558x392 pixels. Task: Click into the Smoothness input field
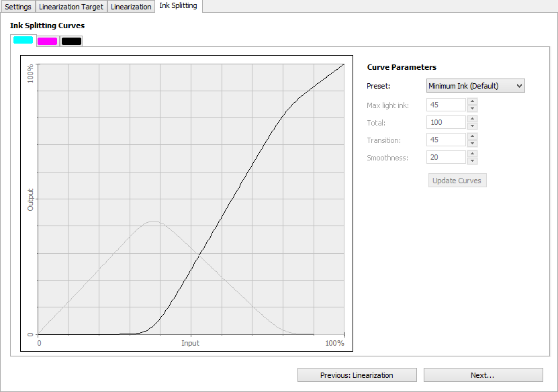446,157
